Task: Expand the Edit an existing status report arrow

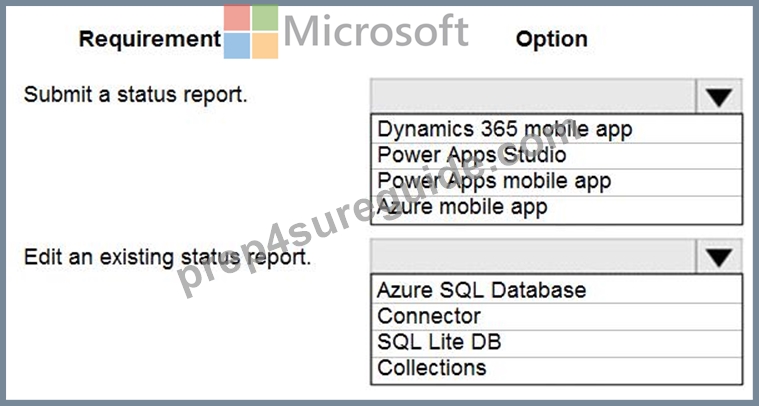Action: pyautogui.click(x=718, y=256)
